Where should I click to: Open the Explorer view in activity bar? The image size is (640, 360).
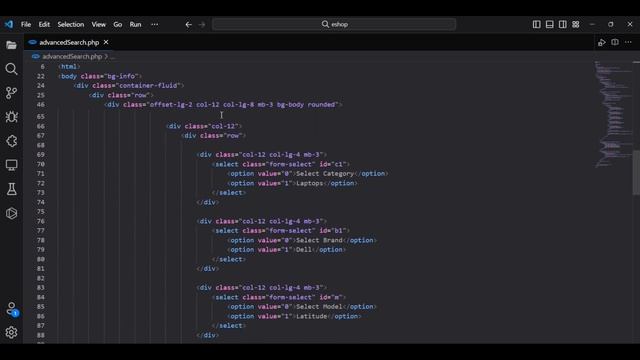(11, 45)
